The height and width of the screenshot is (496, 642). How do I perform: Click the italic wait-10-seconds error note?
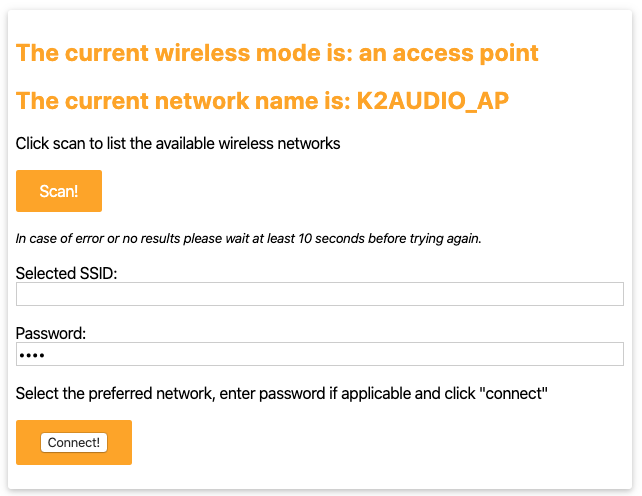[x=248, y=239]
